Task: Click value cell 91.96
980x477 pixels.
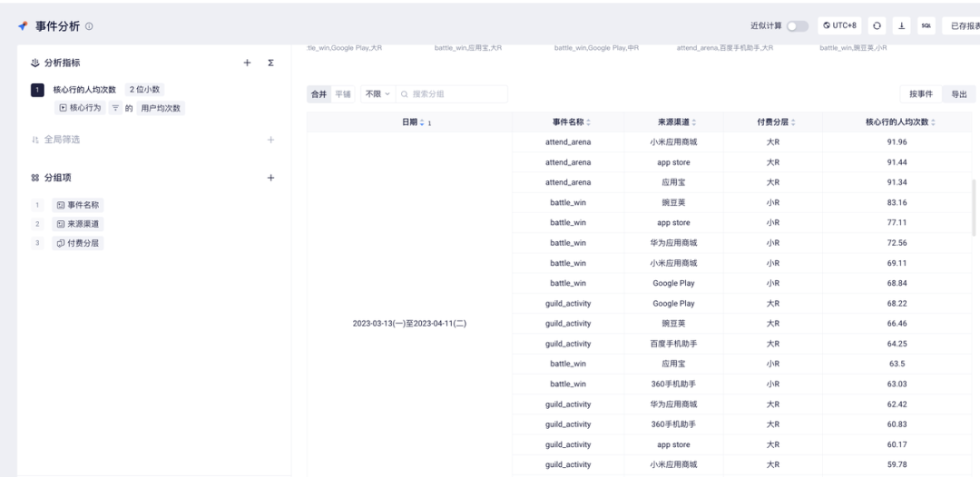Action: click(897, 142)
